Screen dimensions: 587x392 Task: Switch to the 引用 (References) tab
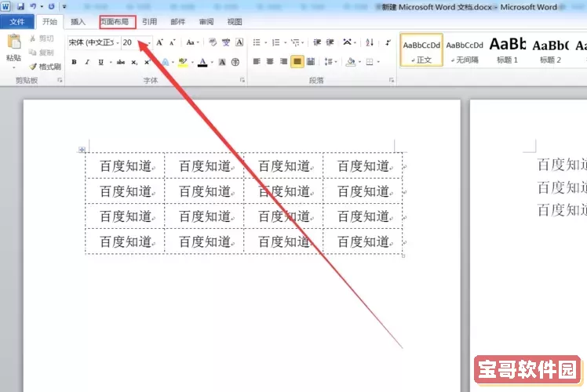149,22
